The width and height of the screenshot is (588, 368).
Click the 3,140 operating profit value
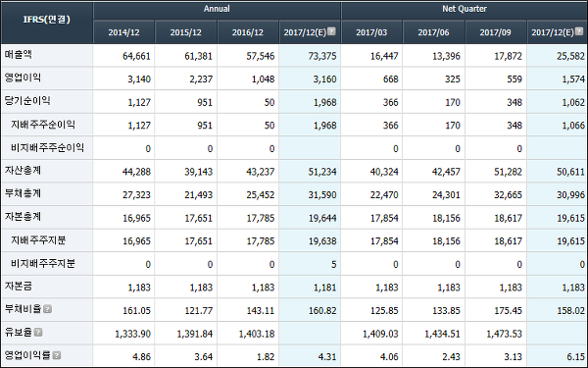click(139, 79)
